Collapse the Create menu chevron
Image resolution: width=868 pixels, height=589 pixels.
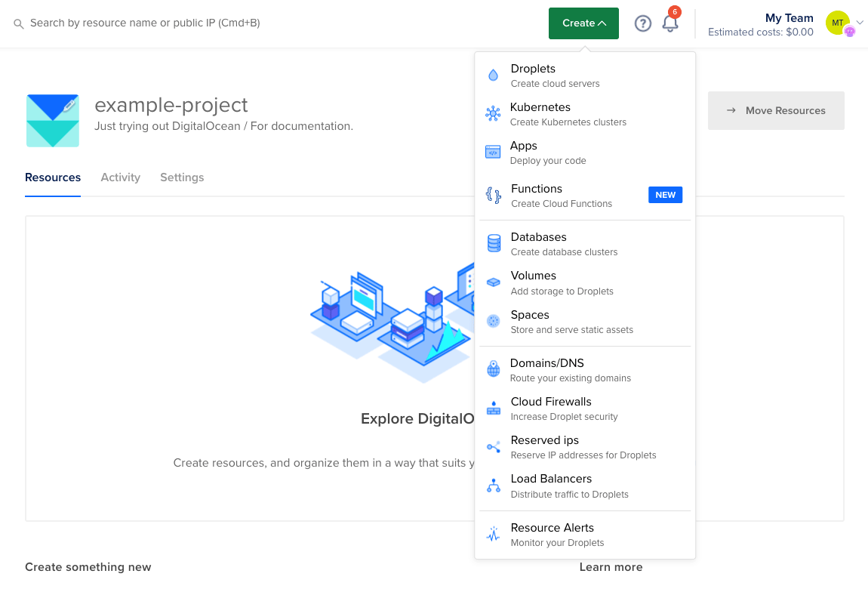click(600, 23)
